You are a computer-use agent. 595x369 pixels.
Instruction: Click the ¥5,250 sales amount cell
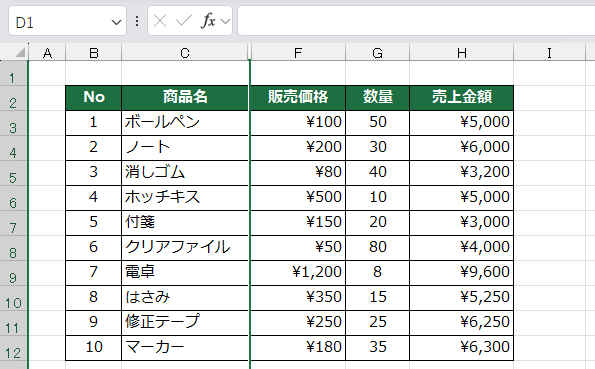click(x=462, y=298)
